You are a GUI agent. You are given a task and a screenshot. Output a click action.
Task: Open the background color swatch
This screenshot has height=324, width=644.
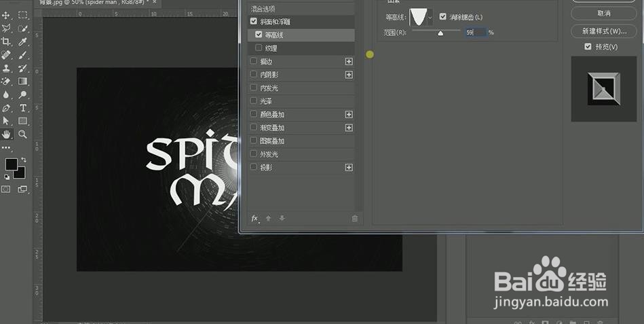click(20, 174)
